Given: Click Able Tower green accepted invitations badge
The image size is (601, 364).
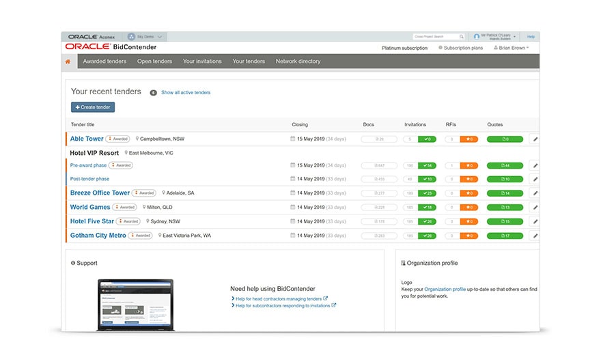Looking at the screenshot, I should pos(427,139).
